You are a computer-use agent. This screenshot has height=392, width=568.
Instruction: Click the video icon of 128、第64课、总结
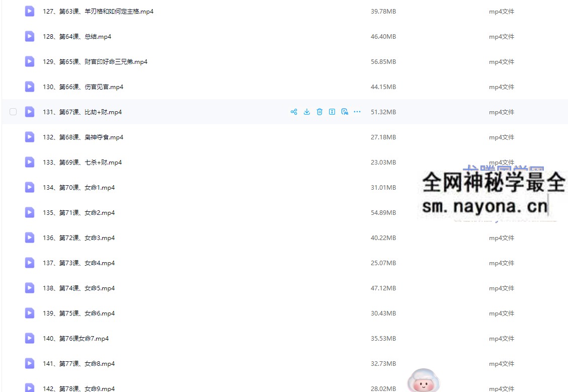click(30, 36)
